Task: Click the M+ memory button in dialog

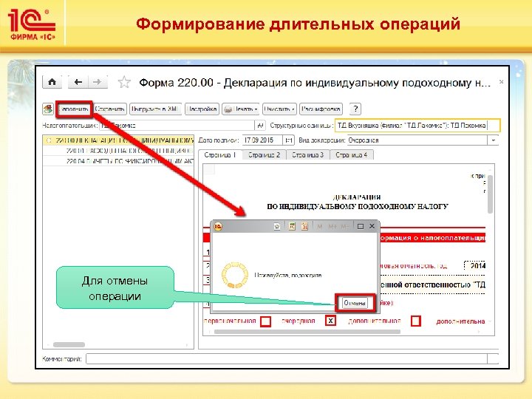Action: 332,226
